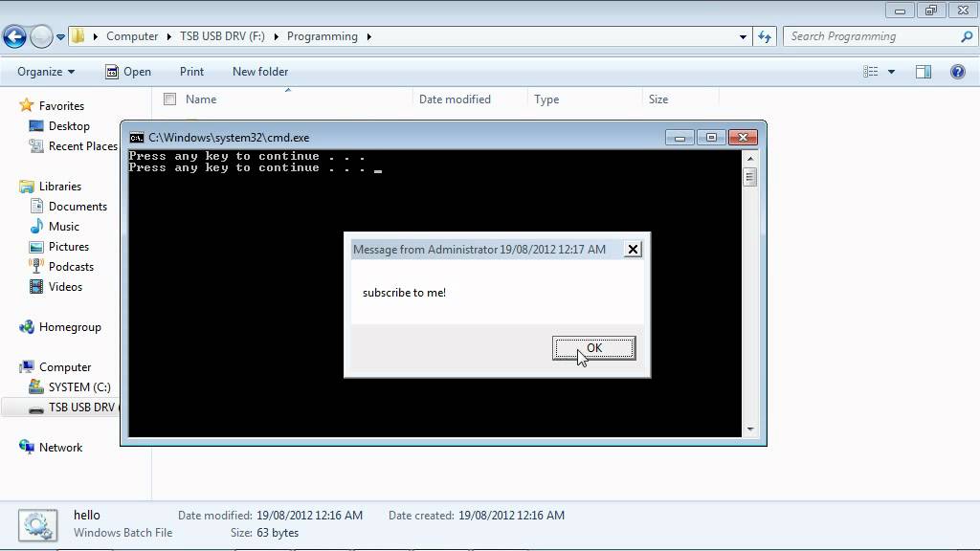Image resolution: width=980 pixels, height=551 pixels.
Task: Click the cmd scrollbar thumb
Action: [x=750, y=177]
